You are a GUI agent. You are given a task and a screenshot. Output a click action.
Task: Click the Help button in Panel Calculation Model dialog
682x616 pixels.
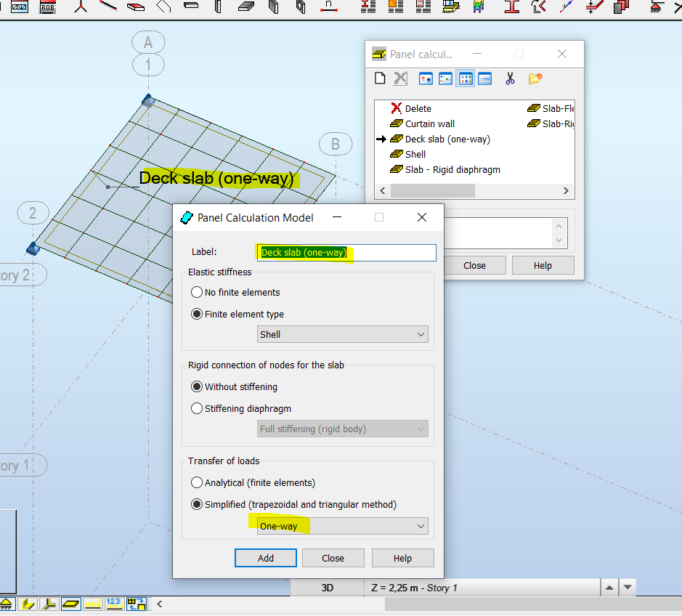pos(403,557)
